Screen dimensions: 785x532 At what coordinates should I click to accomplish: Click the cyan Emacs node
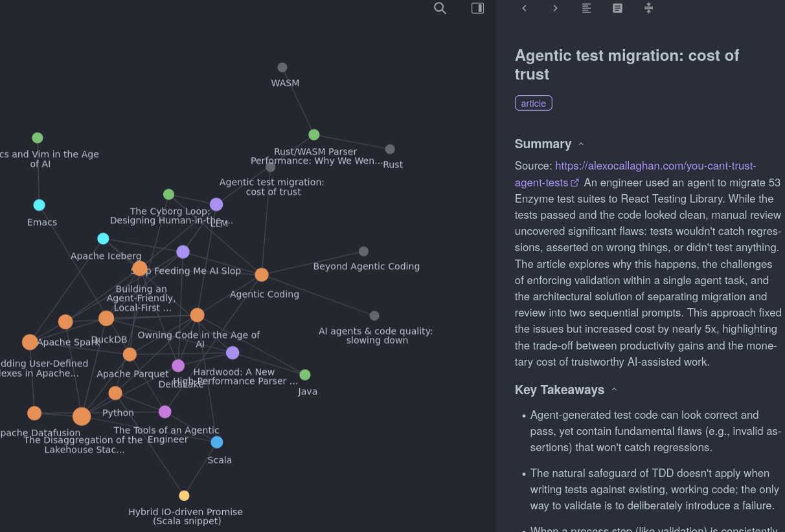pos(40,205)
